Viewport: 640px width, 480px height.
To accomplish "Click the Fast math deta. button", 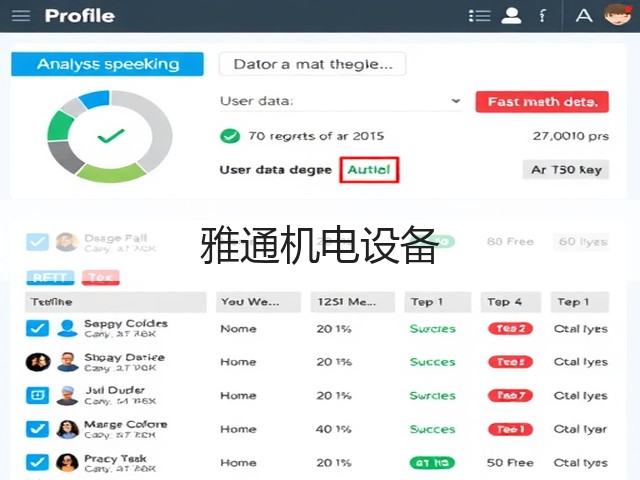I will tap(542, 102).
